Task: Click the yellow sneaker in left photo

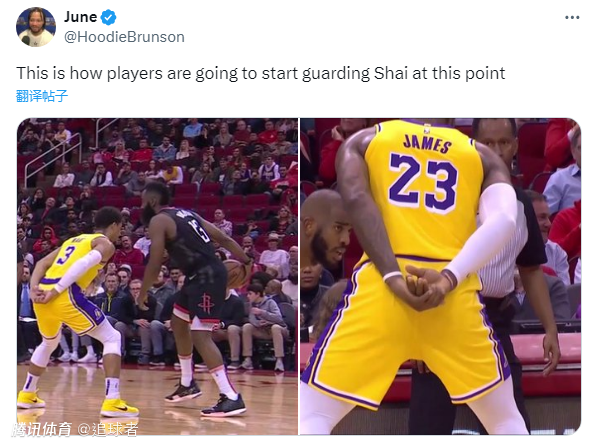Action: [119, 408]
